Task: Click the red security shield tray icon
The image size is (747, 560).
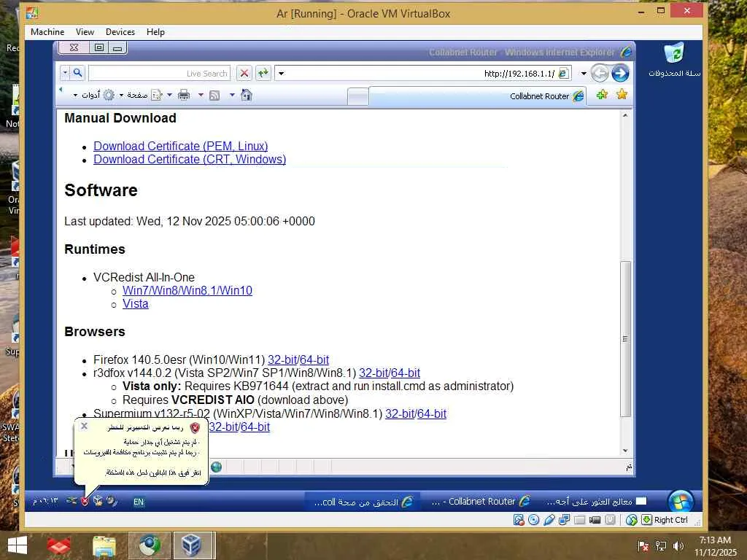Action: point(85,501)
